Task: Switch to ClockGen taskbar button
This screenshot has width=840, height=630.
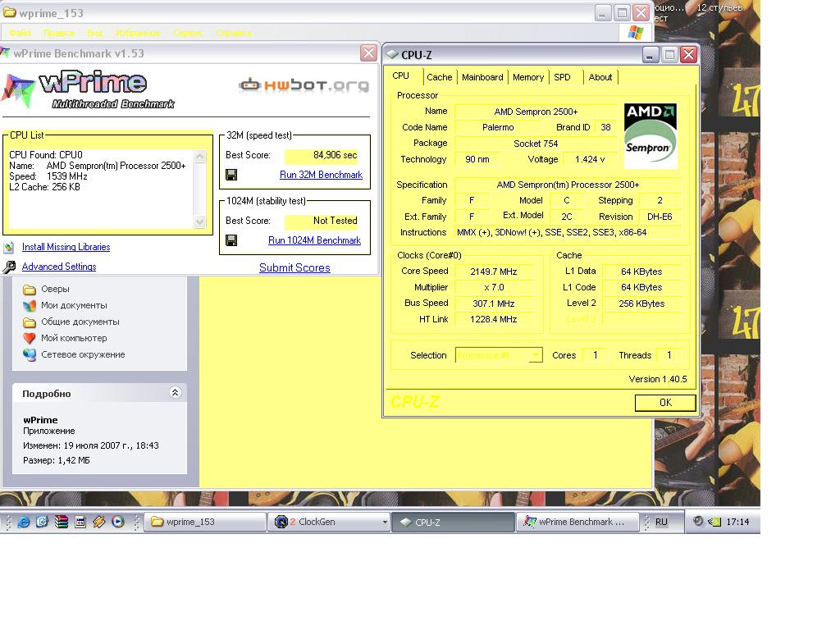Action: (x=330, y=522)
